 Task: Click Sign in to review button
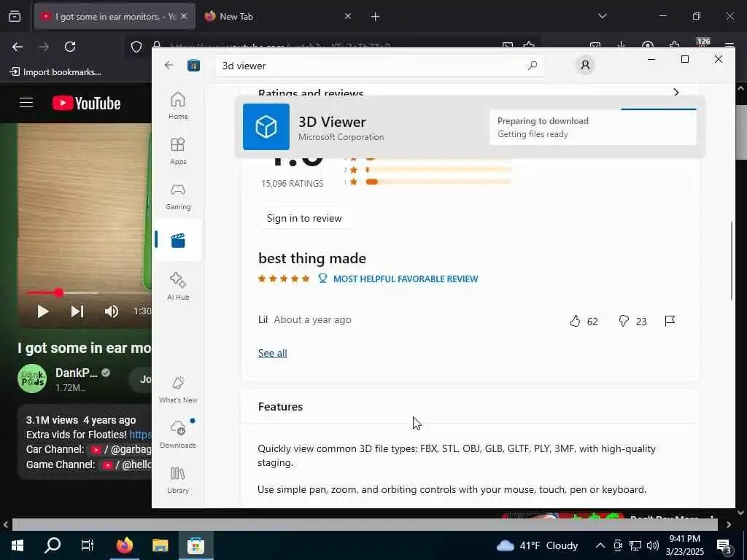pyautogui.click(x=304, y=218)
